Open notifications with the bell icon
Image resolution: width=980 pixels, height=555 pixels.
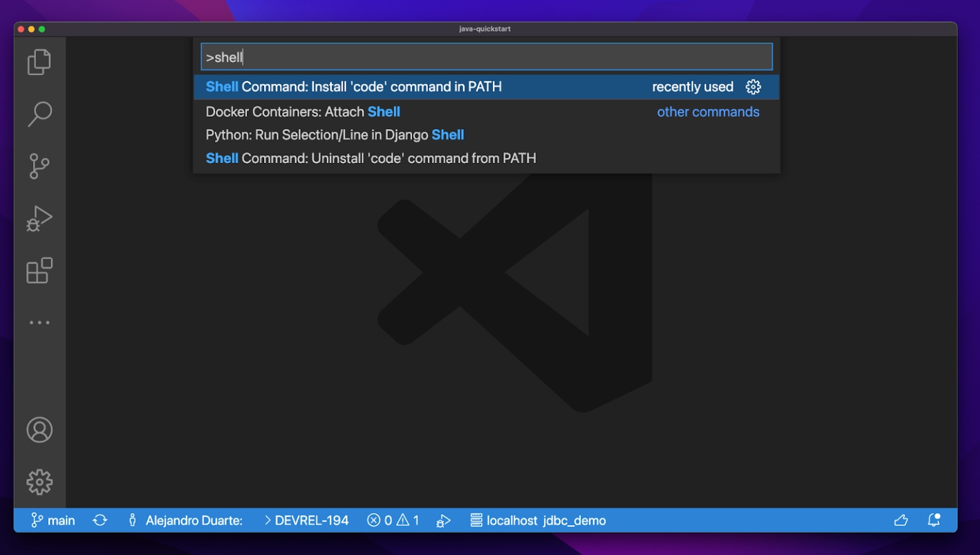[934, 520]
